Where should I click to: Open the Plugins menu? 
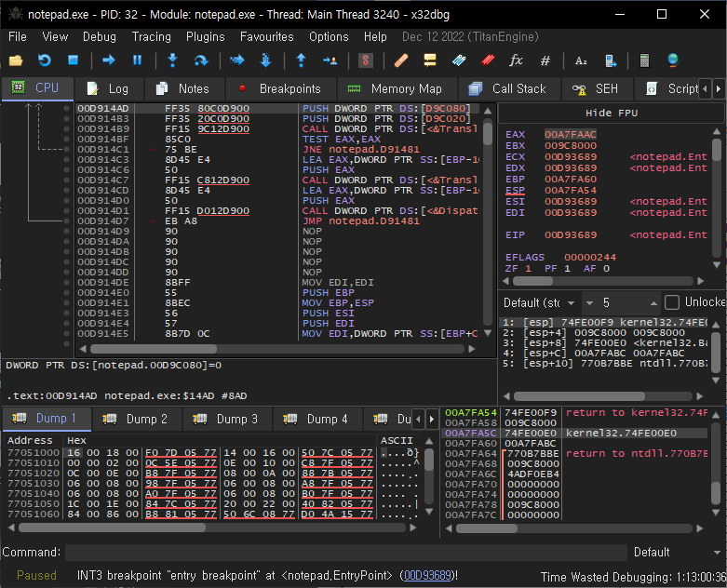(205, 36)
